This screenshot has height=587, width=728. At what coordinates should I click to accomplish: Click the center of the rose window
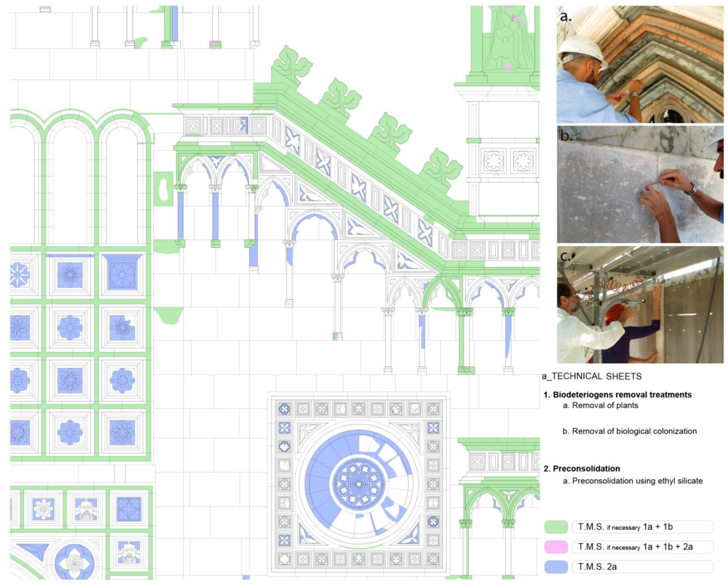[x=359, y=484]
